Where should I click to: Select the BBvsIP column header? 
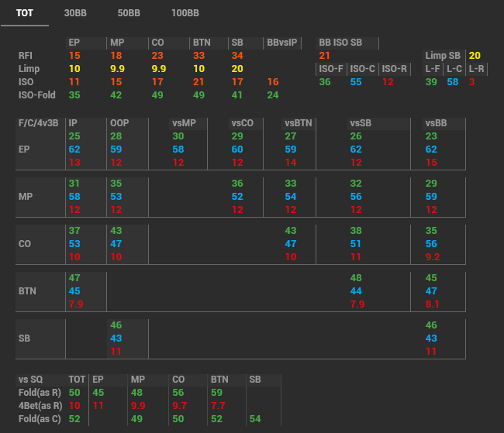[283, 43]
